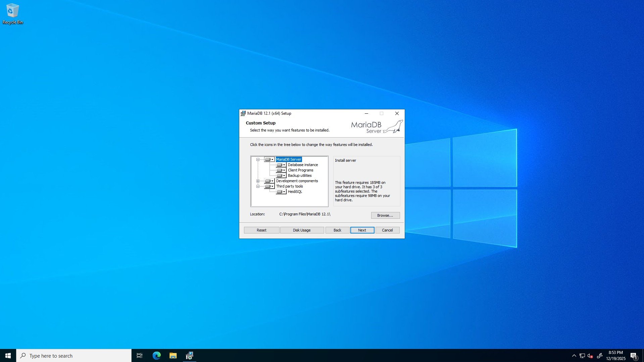This screenshot has height=362, width=644.
Task: Close the MariaDB Setup window
Action: [397, 113]
